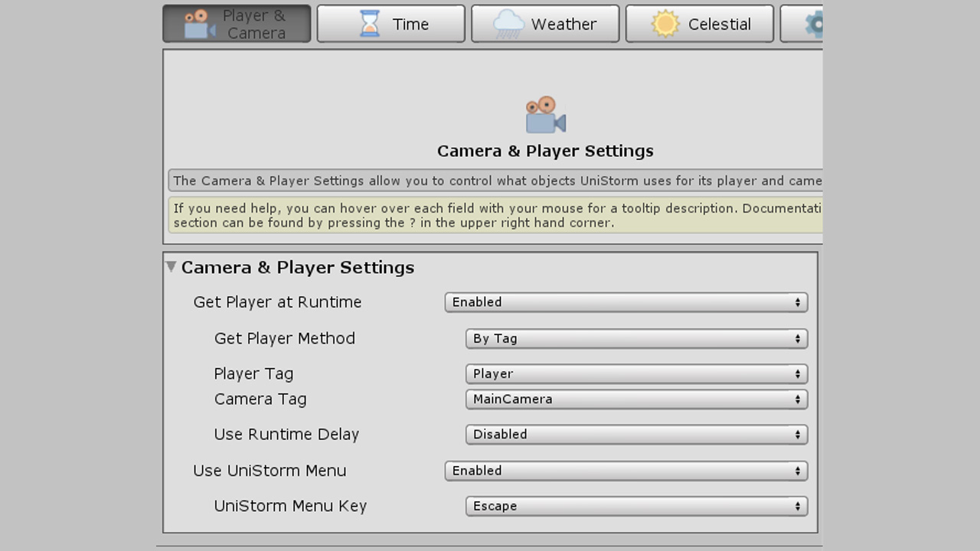Click the Camera Tag label

260,399
